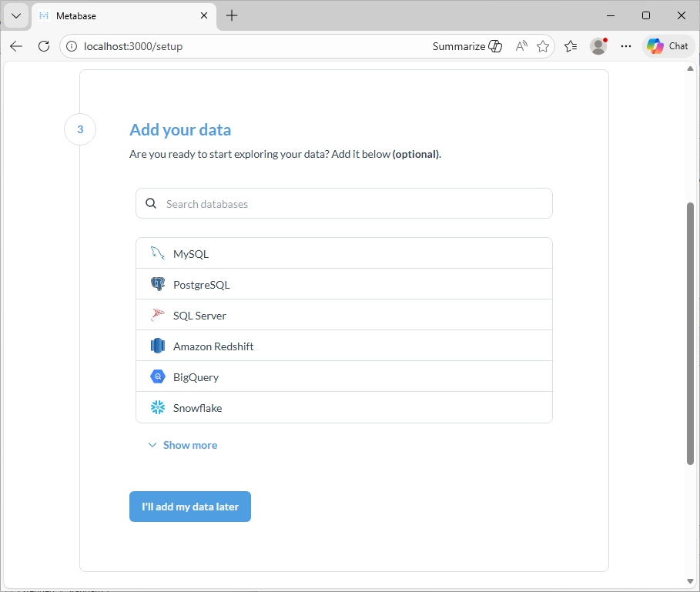
Task: Click the scrollbar down arrow
Action: (690, 581)
